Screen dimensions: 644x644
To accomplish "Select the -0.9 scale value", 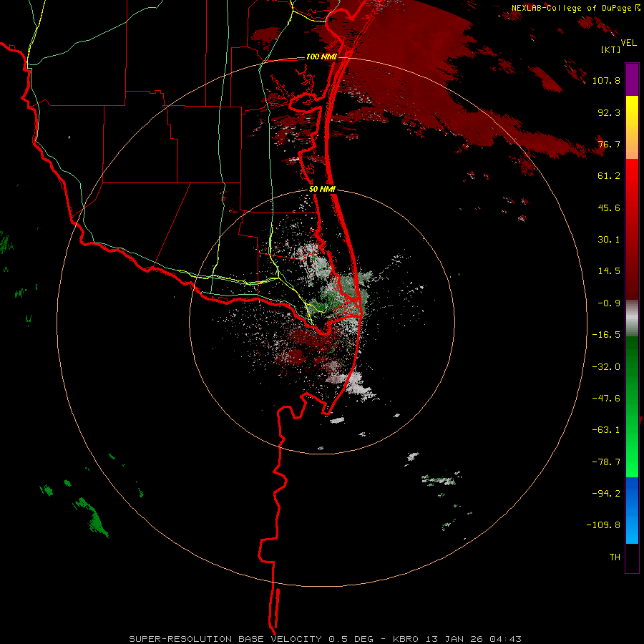I will [609, 303].
